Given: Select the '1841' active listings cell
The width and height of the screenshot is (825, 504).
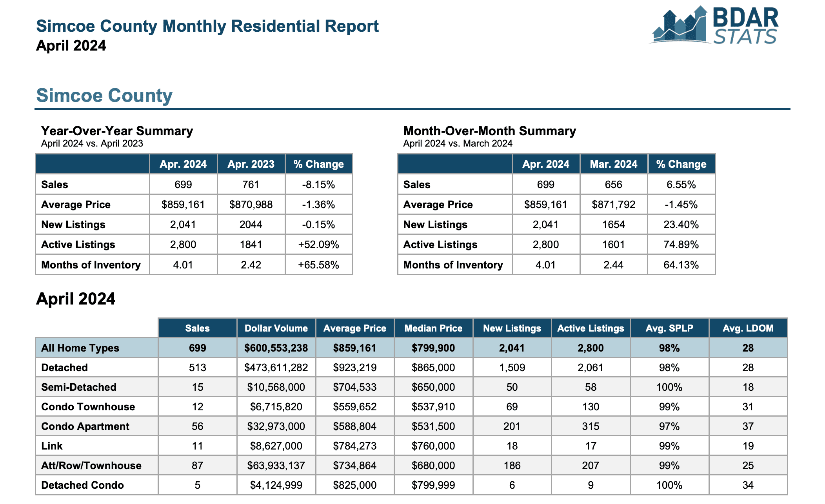Looking at the screenshot, I should click(x=251, y=245).
